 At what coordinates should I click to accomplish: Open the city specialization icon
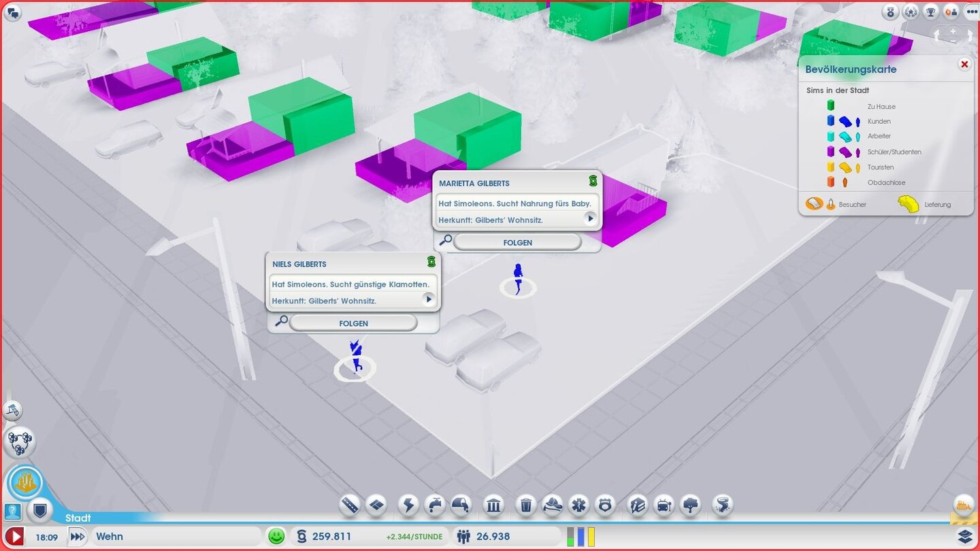click(x=26, y=482)
